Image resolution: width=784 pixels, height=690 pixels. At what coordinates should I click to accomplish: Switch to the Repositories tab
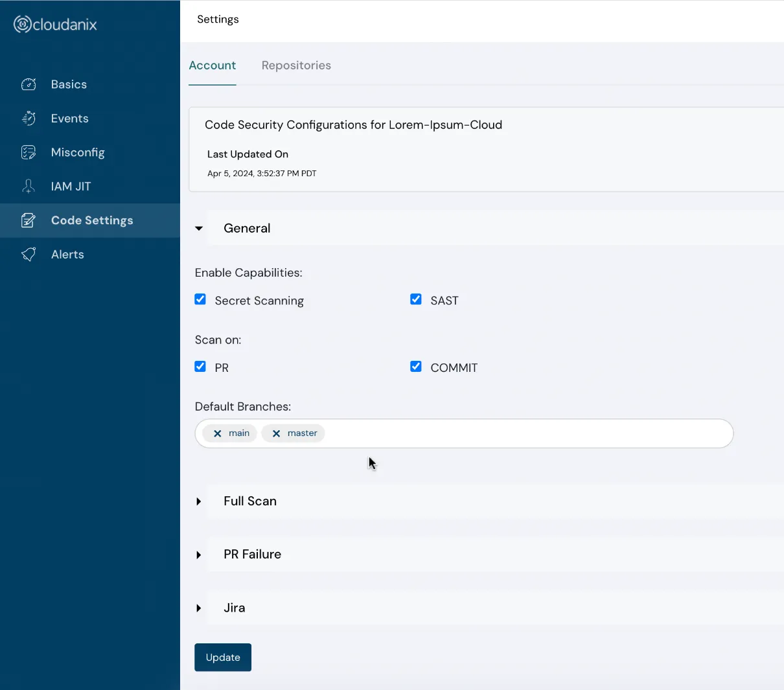pos(296,65)
